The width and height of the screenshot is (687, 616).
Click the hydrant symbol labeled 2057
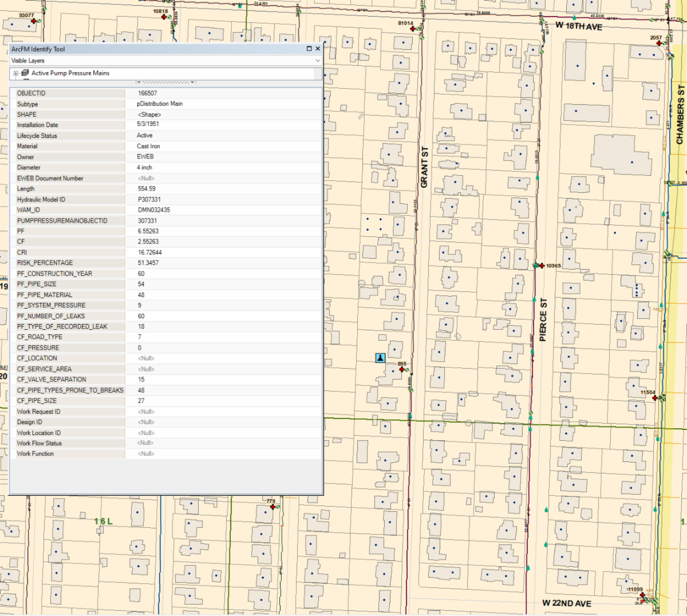coord(660,44)
